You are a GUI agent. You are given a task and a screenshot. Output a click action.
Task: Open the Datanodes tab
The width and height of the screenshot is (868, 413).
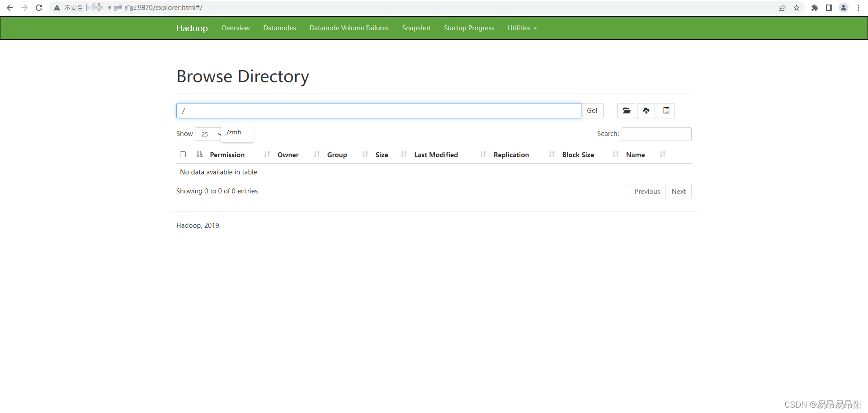click(280, 28)
